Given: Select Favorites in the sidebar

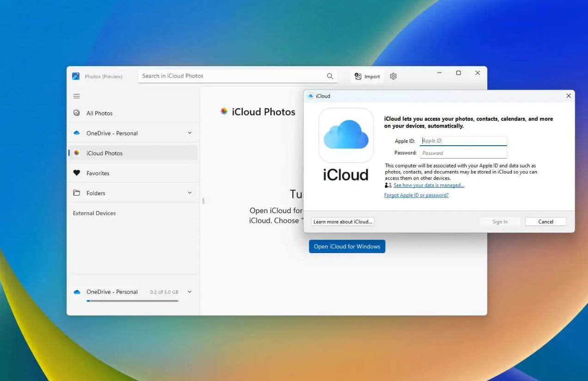Looking at the screenshot, I should click(98, 173).
